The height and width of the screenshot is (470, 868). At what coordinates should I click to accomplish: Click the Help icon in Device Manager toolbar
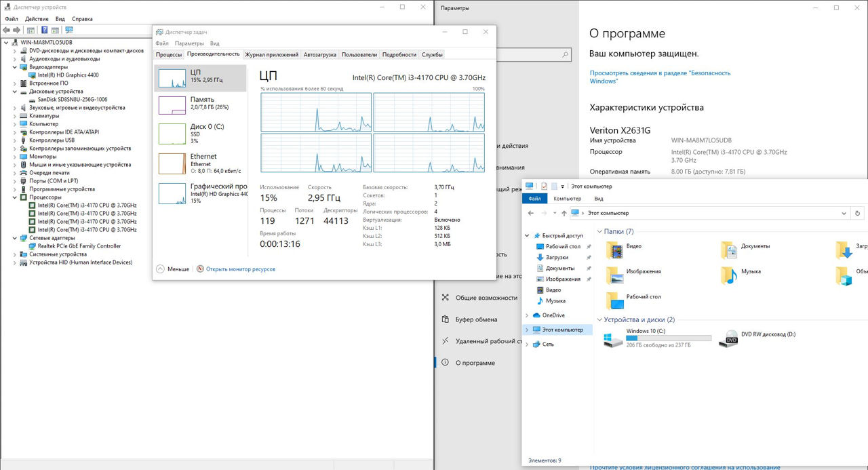pyautogui.click(x=45, y=30)
